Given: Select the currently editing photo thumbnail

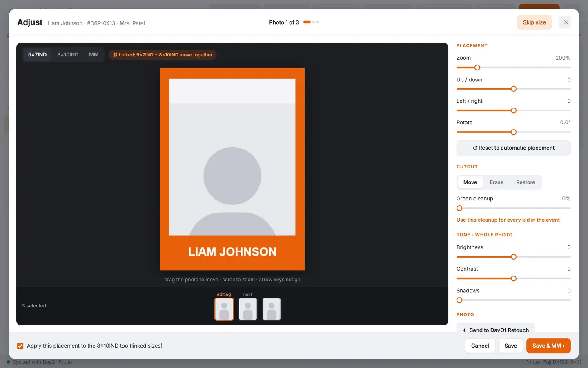Looking at the screenshot, I should 224,309.
